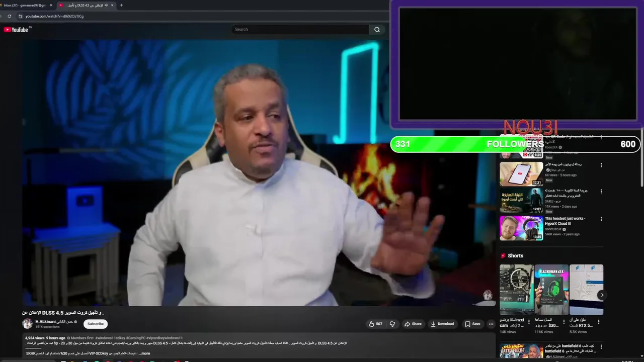Click the Download button
Viewport: 644px width, 362px height.
(x=443, y=324)
